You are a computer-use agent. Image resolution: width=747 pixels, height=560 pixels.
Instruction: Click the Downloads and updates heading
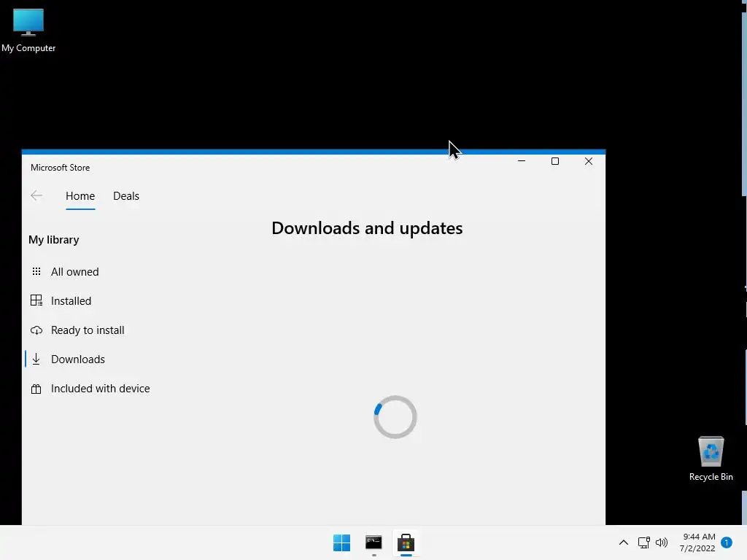368,228
